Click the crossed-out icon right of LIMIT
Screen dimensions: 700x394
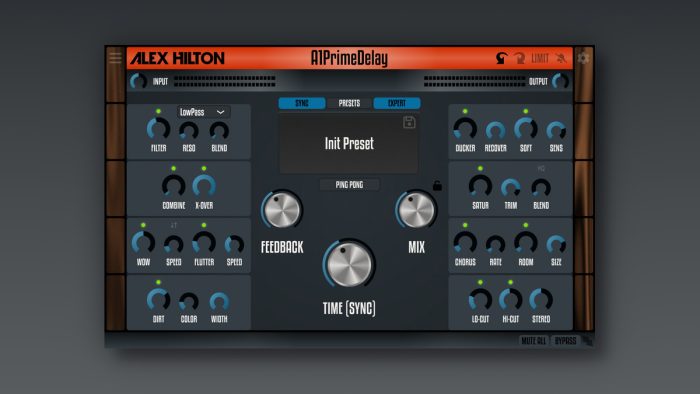[561, 58]
